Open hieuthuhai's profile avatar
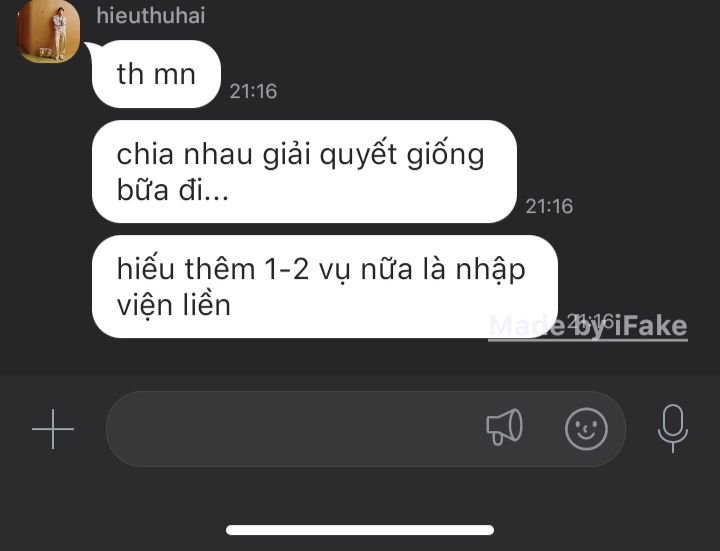 point(48,30)
